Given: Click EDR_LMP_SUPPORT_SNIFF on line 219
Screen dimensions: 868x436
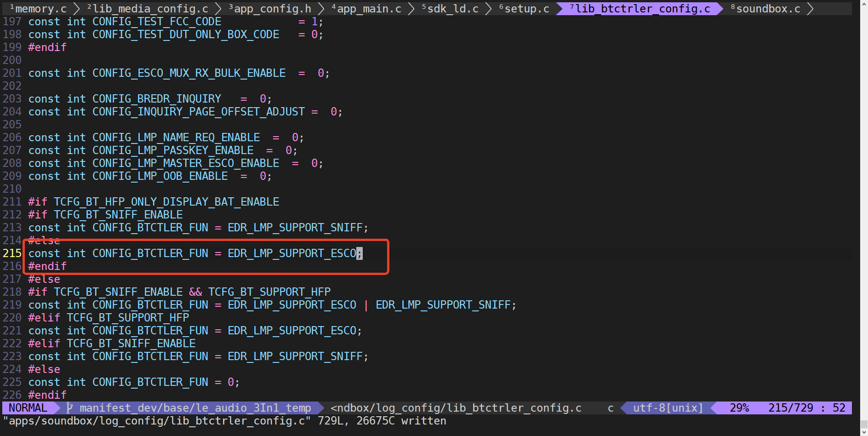Looking at the screenshot, I should 443,305.
